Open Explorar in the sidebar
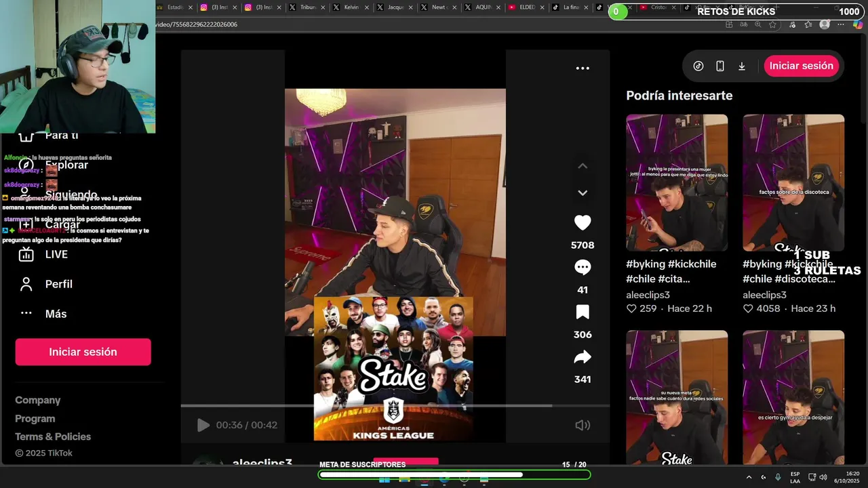Viewport: 868px width, 488px height. [x=66, y=165]
